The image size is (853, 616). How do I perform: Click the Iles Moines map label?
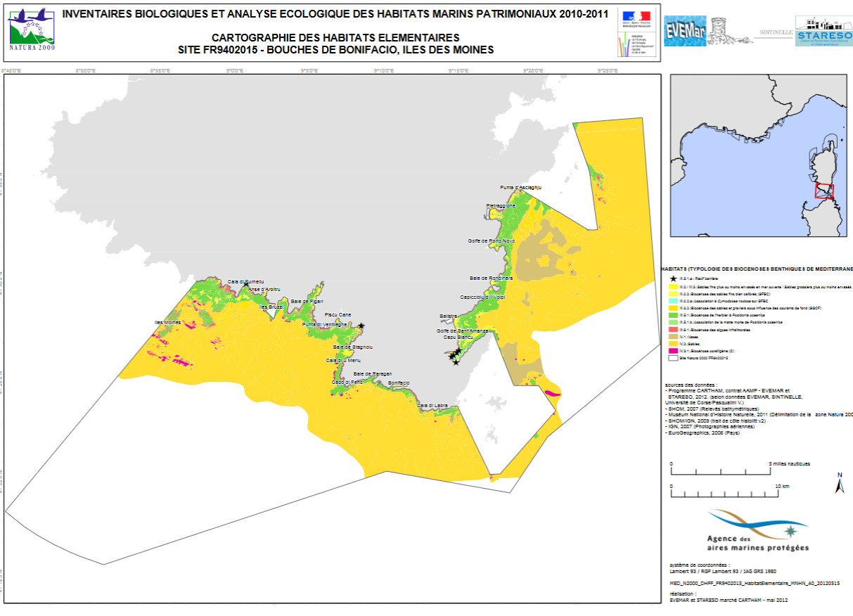click(x=166, y=322)
